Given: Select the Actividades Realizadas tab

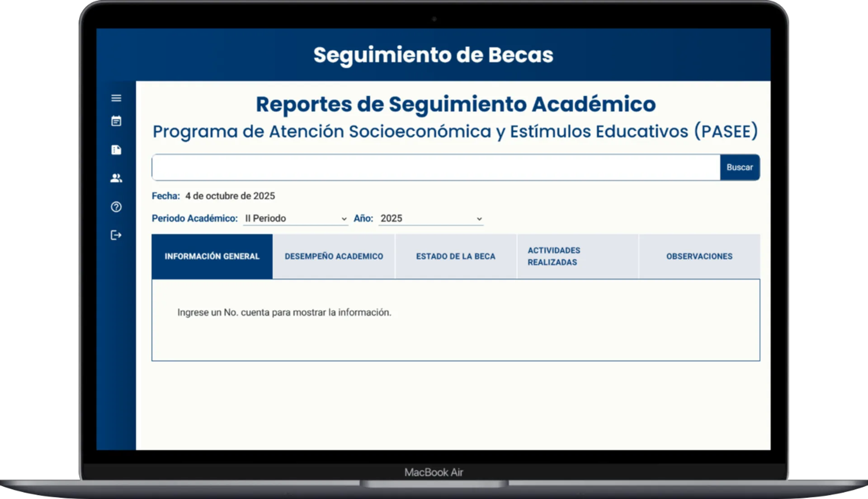Looking at the screenshot, I should pos(577,256).
